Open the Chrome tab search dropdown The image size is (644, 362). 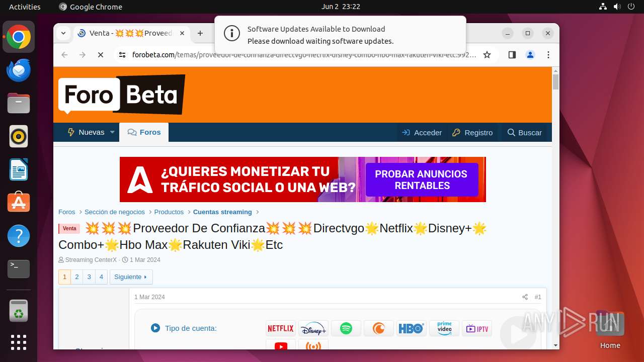point(63,33)
